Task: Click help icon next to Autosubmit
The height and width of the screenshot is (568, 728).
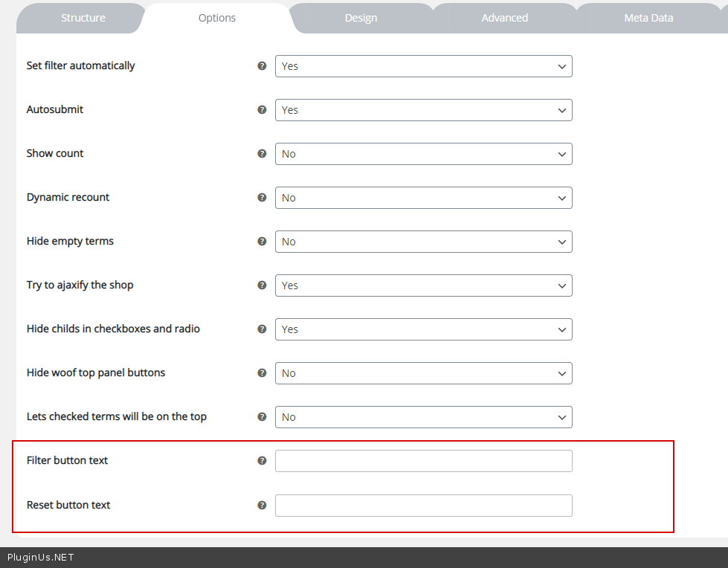Action: tap(262, 110)
